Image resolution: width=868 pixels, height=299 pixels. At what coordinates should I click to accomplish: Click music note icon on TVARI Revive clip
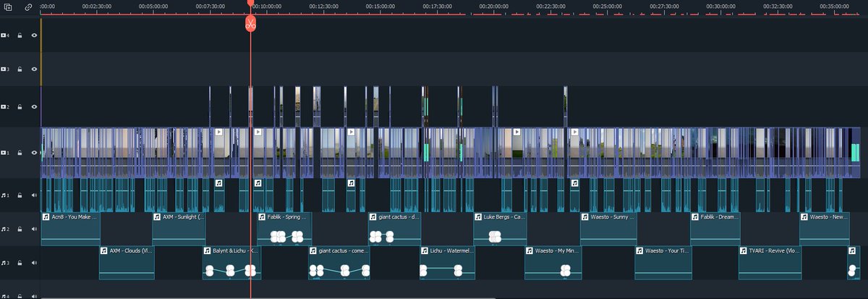click(744, 250)
